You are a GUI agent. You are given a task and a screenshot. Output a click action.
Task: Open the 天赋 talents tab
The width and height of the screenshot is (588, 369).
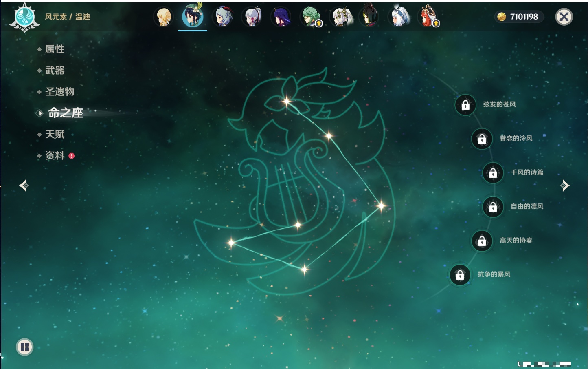coord(55,134)
